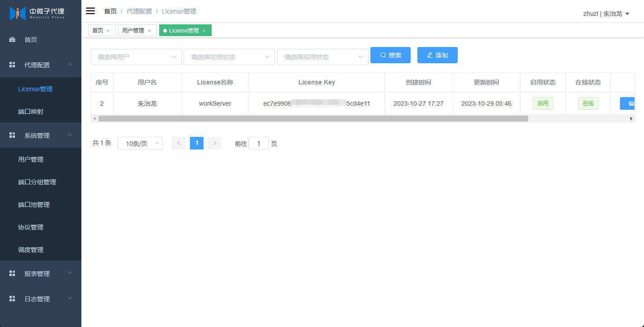Close the 首页 tab with its x
644x327 pixels.
pyautogui.click(x=108, y=31)
